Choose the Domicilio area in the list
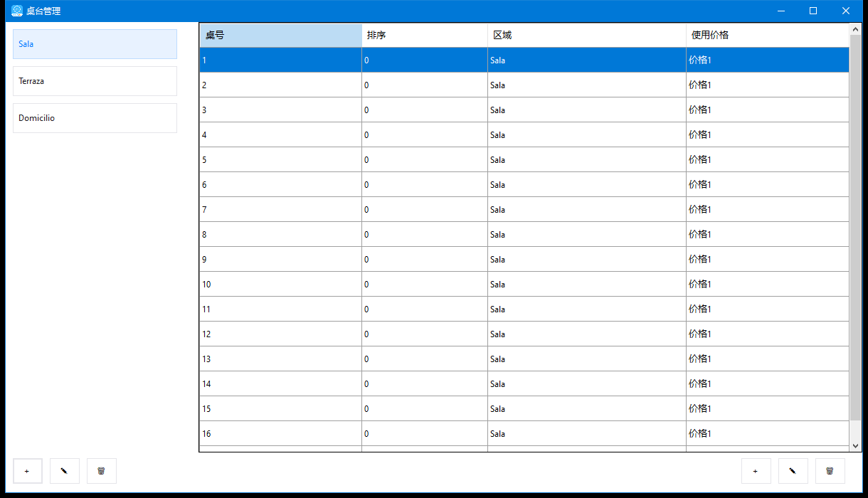 (x=95, y=118)
